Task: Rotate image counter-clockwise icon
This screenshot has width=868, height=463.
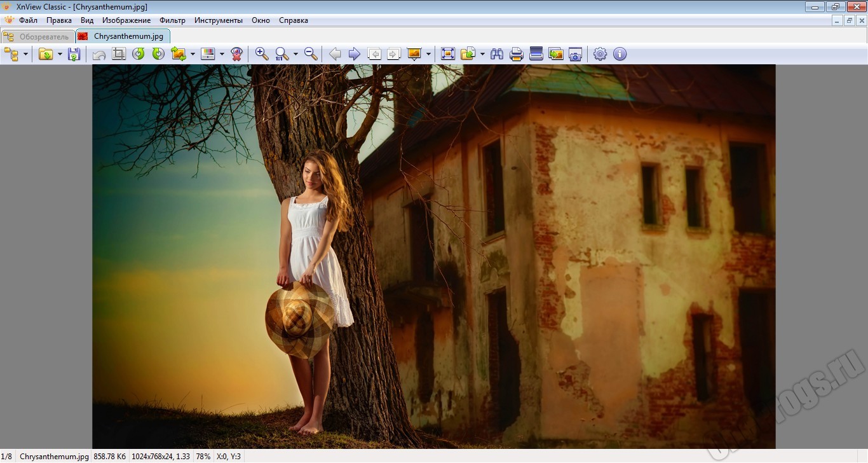Action: coord(139,54)
